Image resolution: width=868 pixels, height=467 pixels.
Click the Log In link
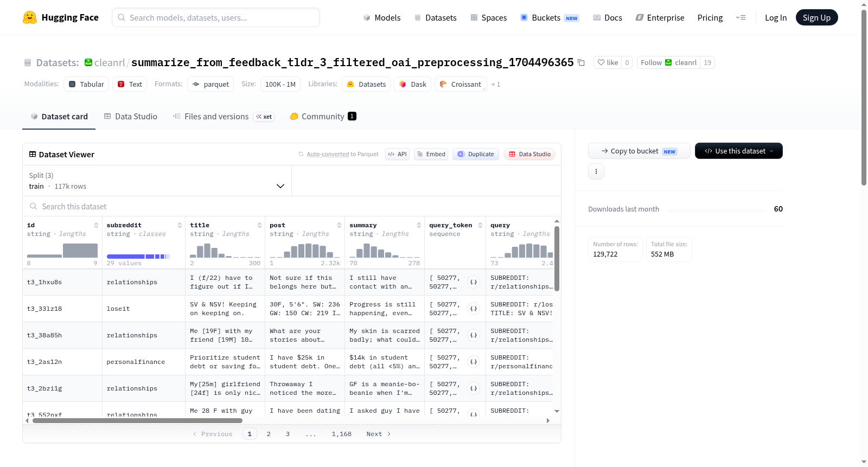[776, 17]
